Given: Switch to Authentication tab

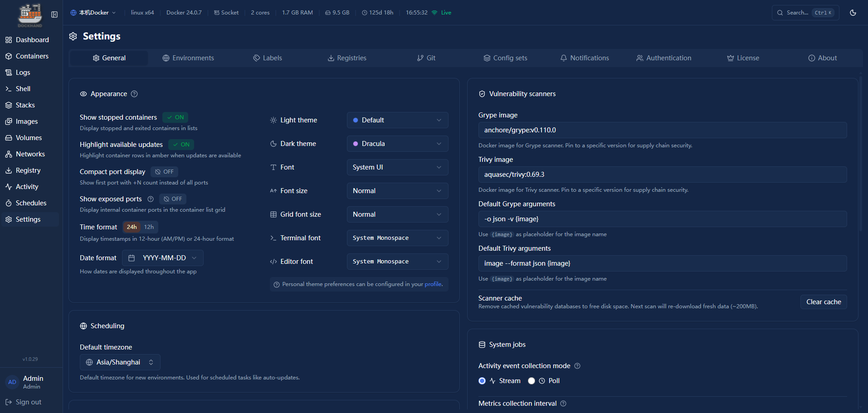Looking at the screenshot, I should click(x=664, y=58).
